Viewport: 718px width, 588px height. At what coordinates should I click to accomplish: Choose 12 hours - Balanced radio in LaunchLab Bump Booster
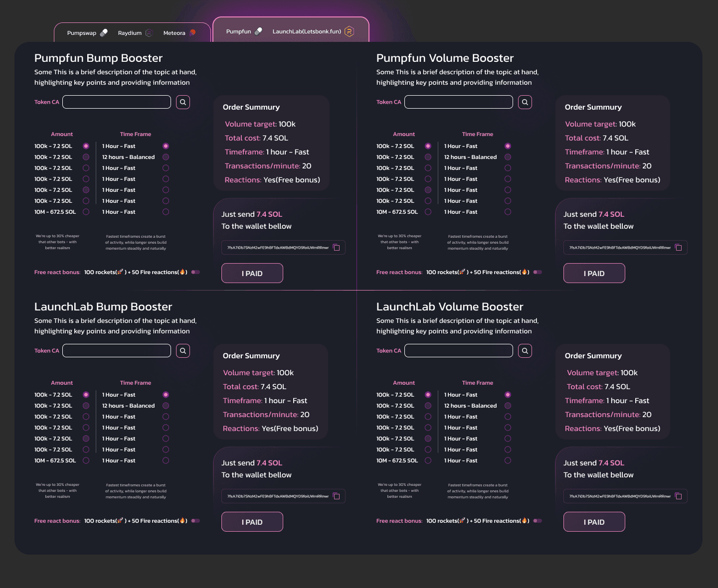click(x=166, y=406)
